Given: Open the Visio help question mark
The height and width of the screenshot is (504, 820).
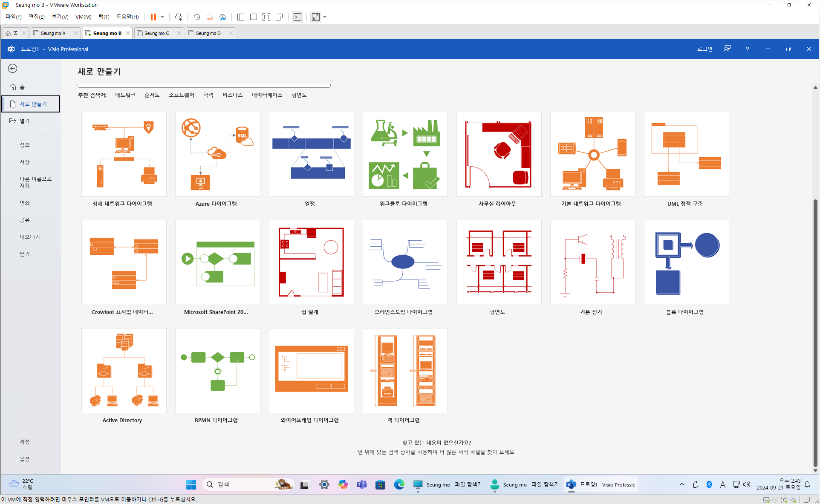Looking at the screenshot, I should click(747, 49).
